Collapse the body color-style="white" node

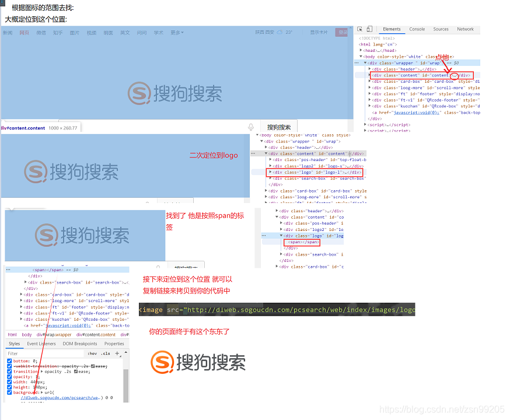click(361, 57)
